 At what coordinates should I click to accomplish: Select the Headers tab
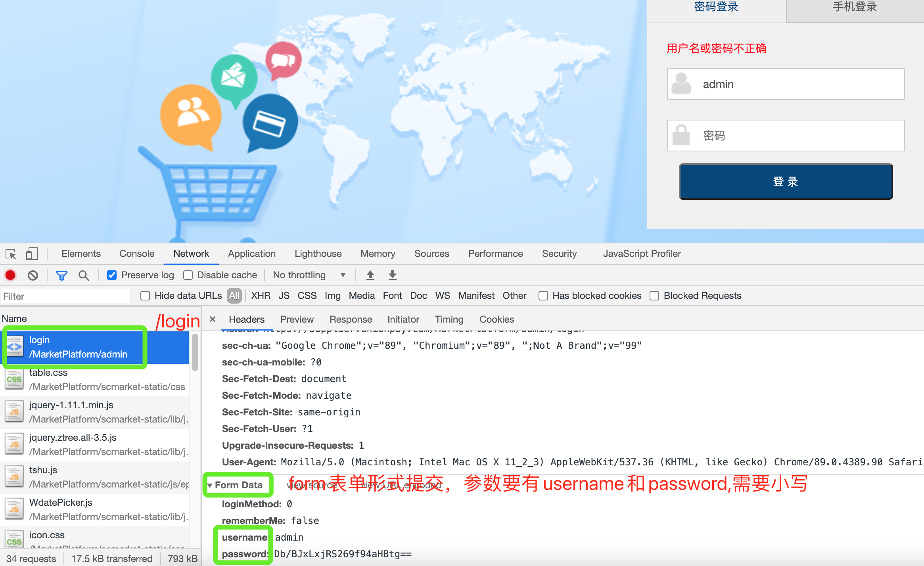[247, 319]
